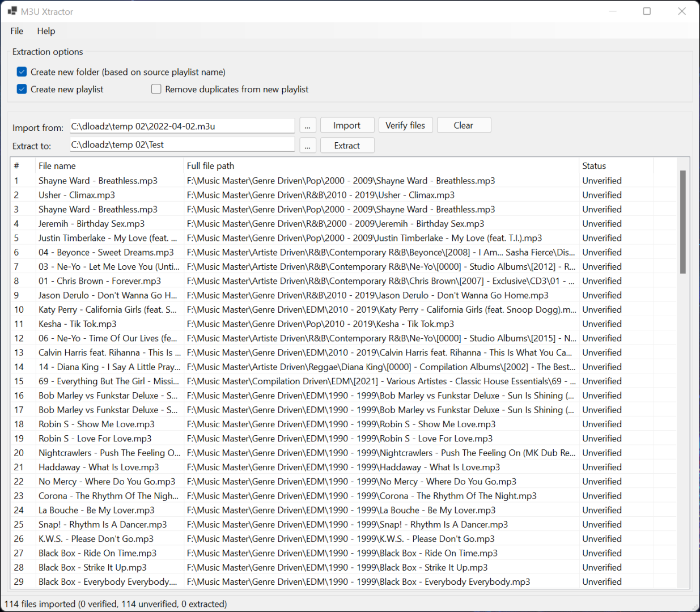Sort by the Status column header

616,166
